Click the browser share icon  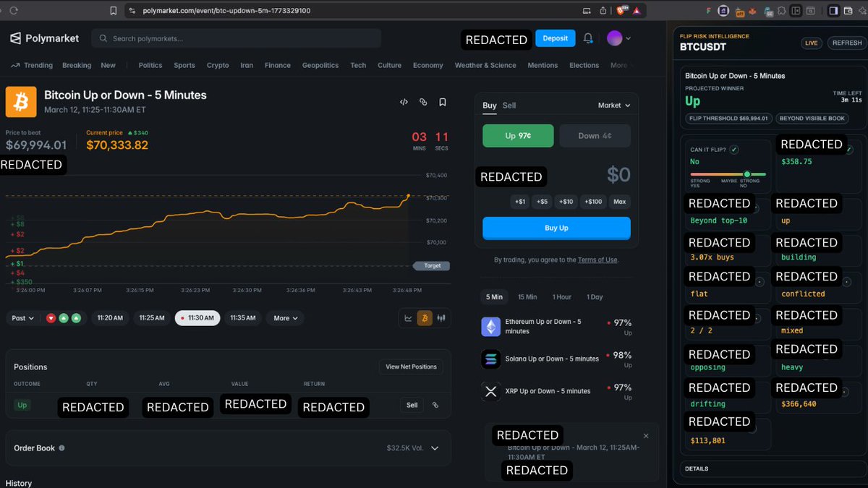pyautogui.click(x=603, y=11)
